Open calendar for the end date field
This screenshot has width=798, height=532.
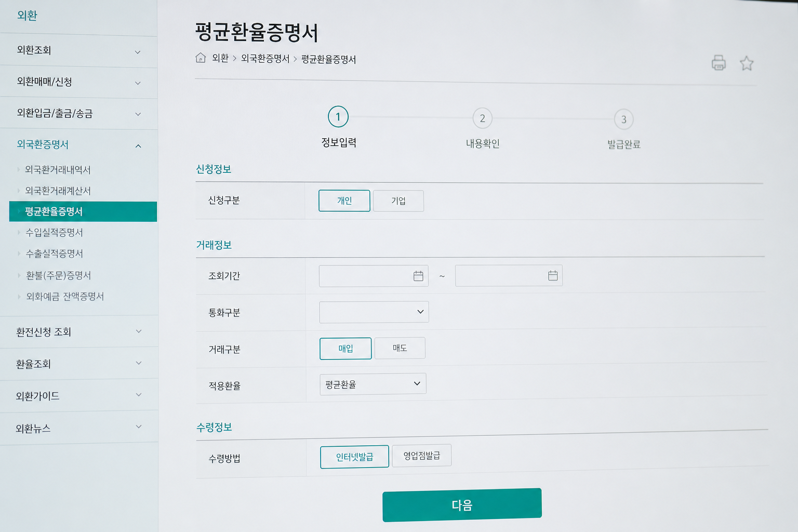pyautogui.click(x=553, y=275)
